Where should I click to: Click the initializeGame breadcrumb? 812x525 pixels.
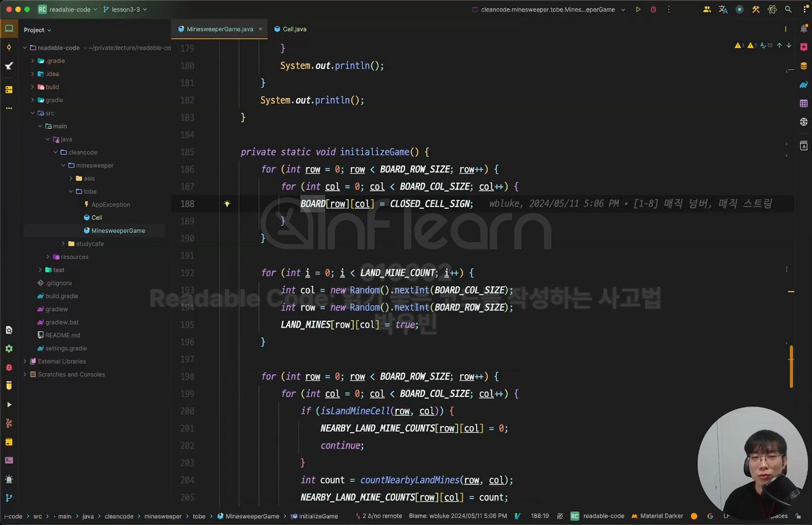[314, 516]
